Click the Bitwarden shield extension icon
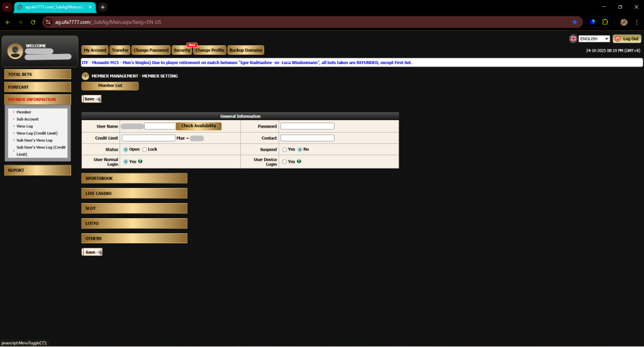The width and height of the screenshot is (644, 347). pyautogui.click(x=592, y=22)
